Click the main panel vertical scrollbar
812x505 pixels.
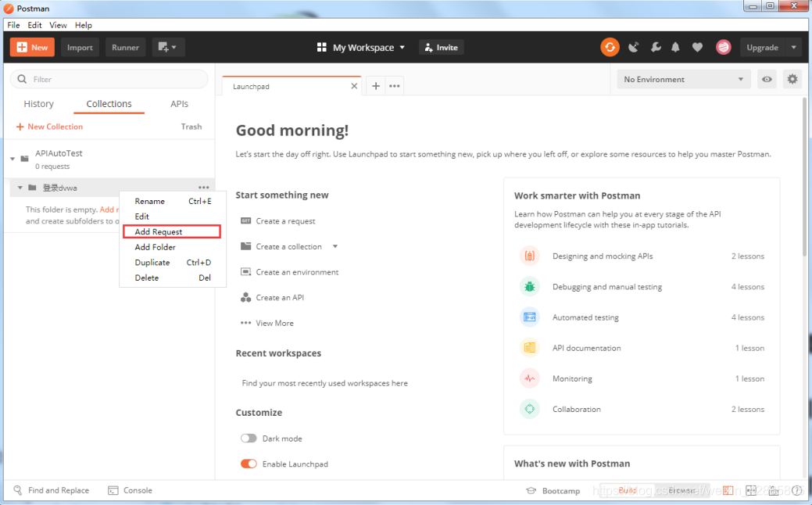(x=804, y=176)
